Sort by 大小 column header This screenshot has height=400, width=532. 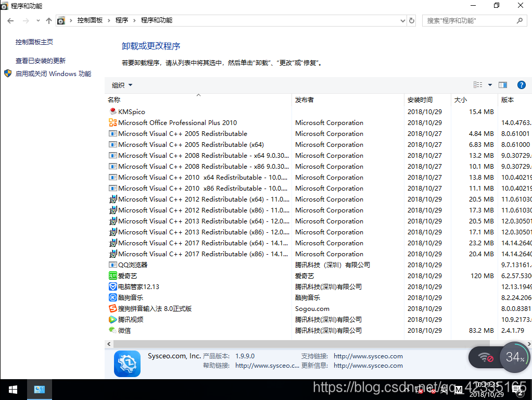[x=474, y=99]
